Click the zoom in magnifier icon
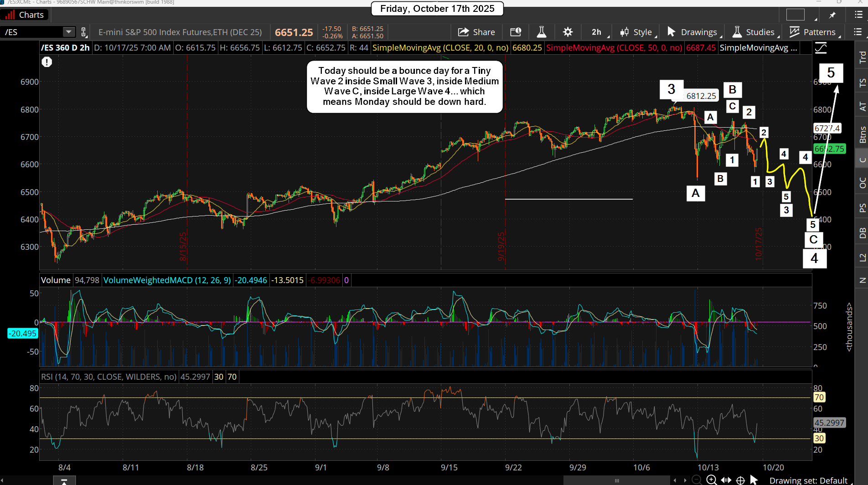868x485 pixels. tap(711, 480)
